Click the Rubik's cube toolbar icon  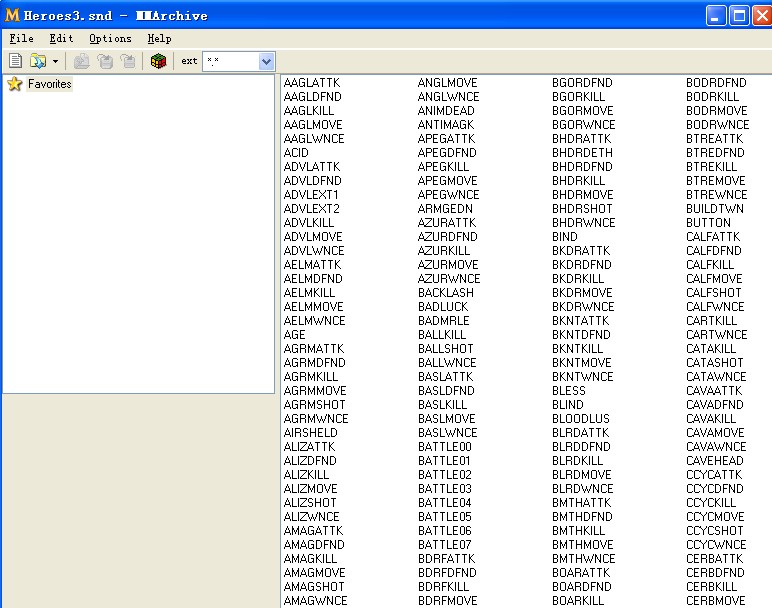158,61
